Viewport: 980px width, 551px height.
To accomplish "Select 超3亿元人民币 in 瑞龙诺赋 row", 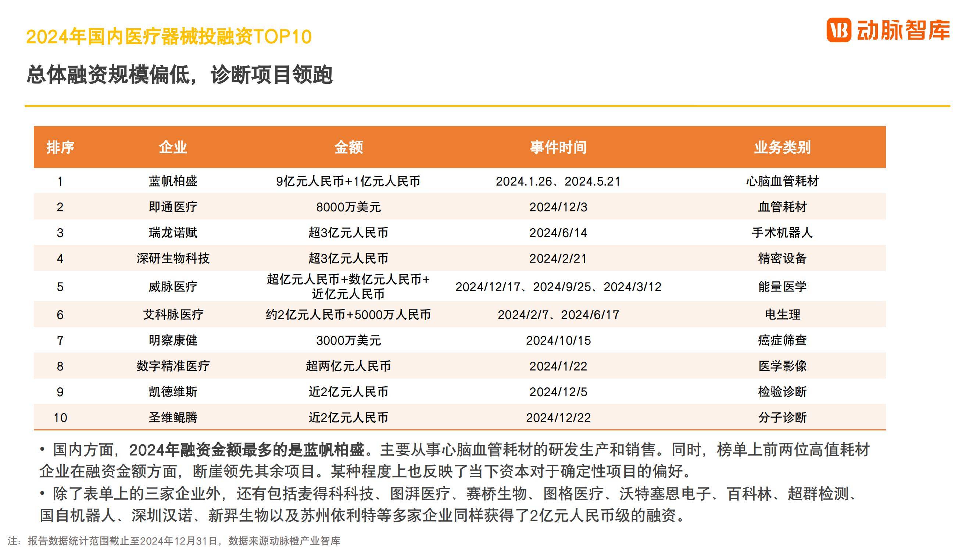I will click(x=348, y=233).
